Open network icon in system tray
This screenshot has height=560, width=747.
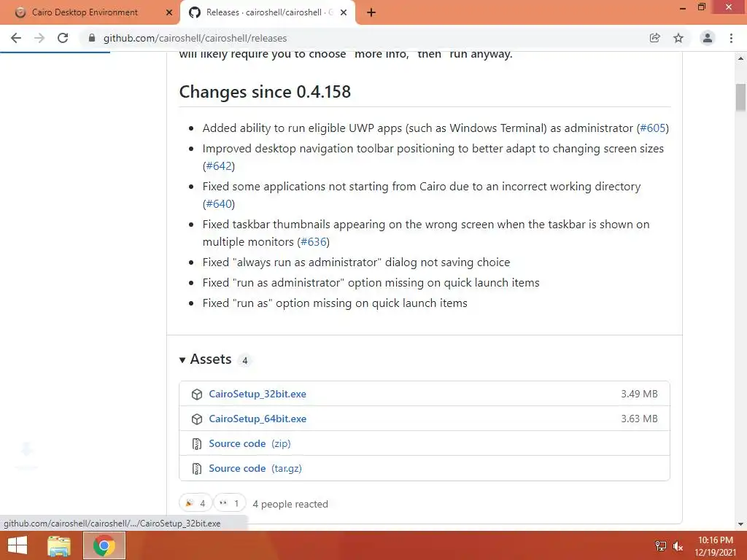[661, 546]
